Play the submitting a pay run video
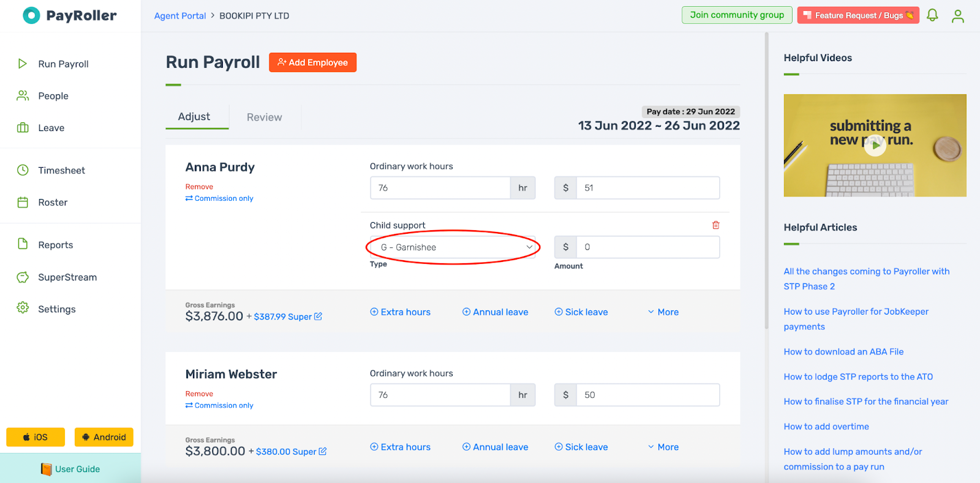The height and width of the screenshot is (483, 980). point(875,145)
